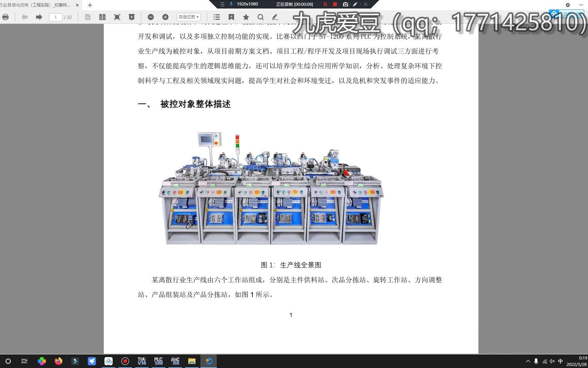
Task: Click the heading 被控对象整体描述
Action: click(195, 104)
